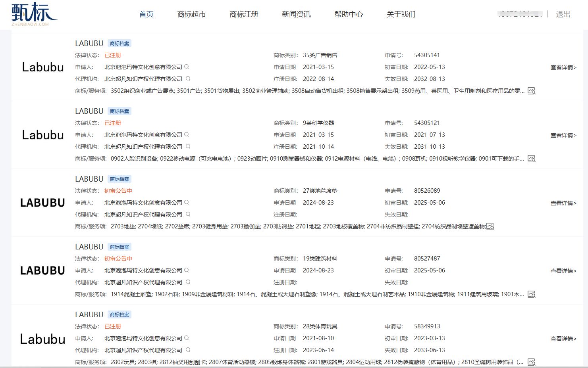The width and height of the screenshot is (588, 368).
Task: Click services list starting 2703地垫
Action: pyautogui.click(x=298, y=226)
